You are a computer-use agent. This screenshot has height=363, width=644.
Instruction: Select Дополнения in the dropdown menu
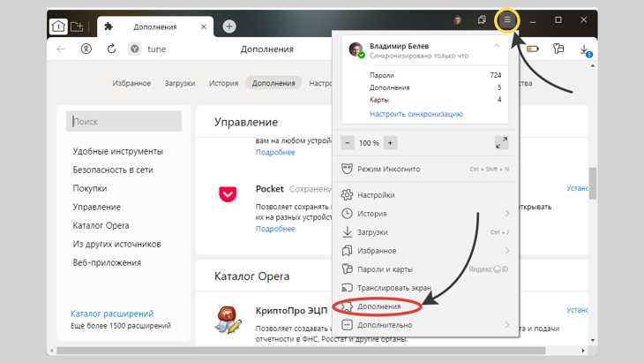pos(378,306)
